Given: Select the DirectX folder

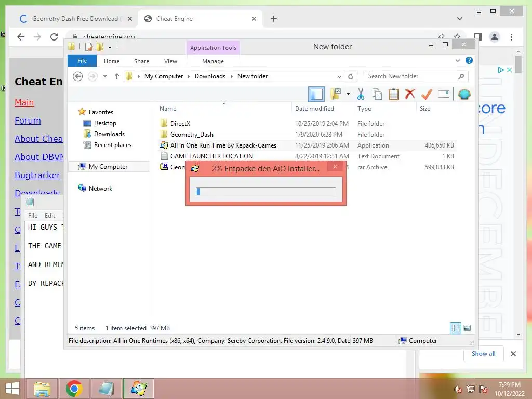Looking at the screenshot, I should [x=180, y=124].
